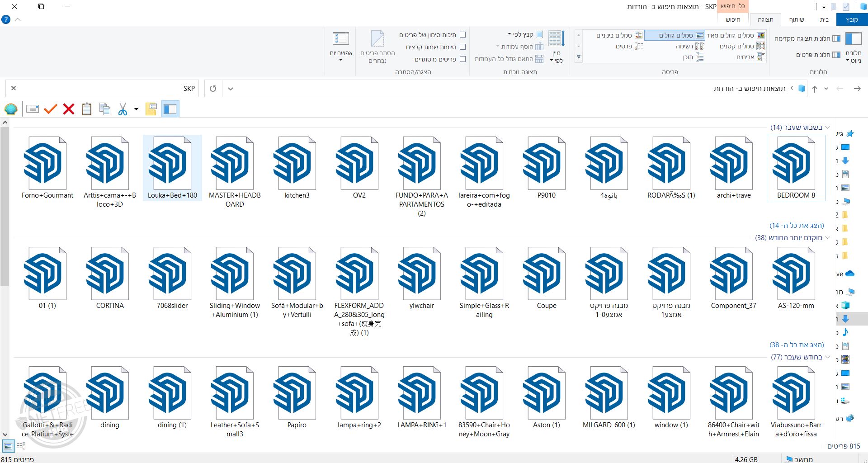Click the folder options toolbar icon
The height and width of the screenshot is (463, 868).
151,109
